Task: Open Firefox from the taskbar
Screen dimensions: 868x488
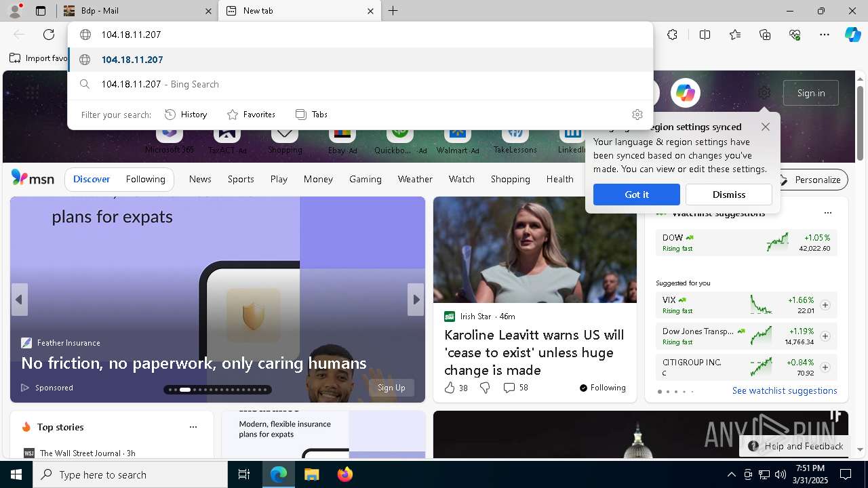Action: click(x=345, y=474)
